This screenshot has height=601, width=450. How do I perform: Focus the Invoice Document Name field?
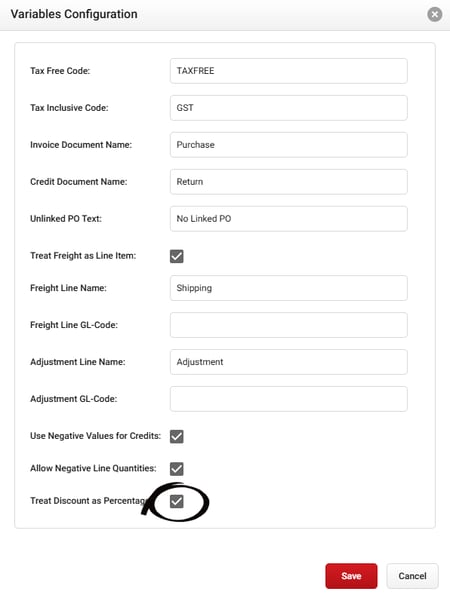pyautogui.click(x=289, y=145)
